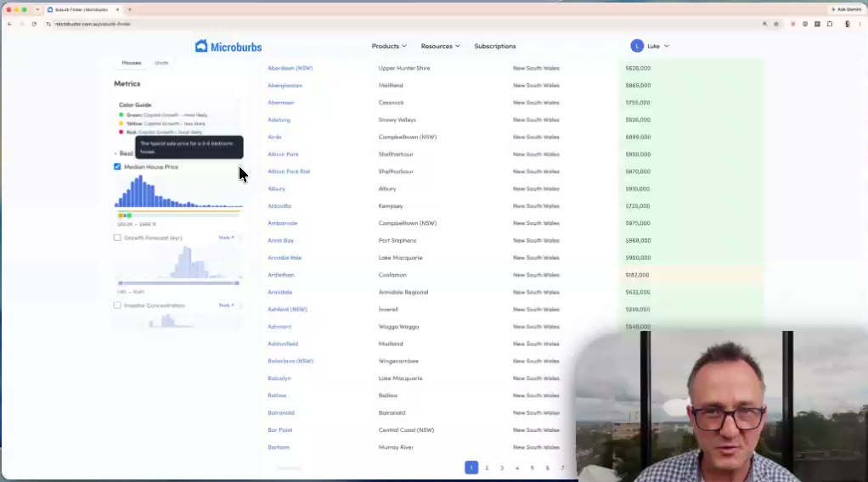This screenshot has width=868, height=482.
Task: Click the site info icon beside the URL
Action: pos(48,24)
